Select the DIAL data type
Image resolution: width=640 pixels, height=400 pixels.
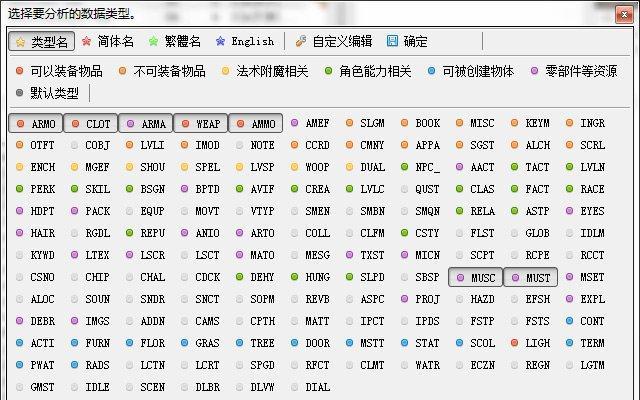click(311, 387)
